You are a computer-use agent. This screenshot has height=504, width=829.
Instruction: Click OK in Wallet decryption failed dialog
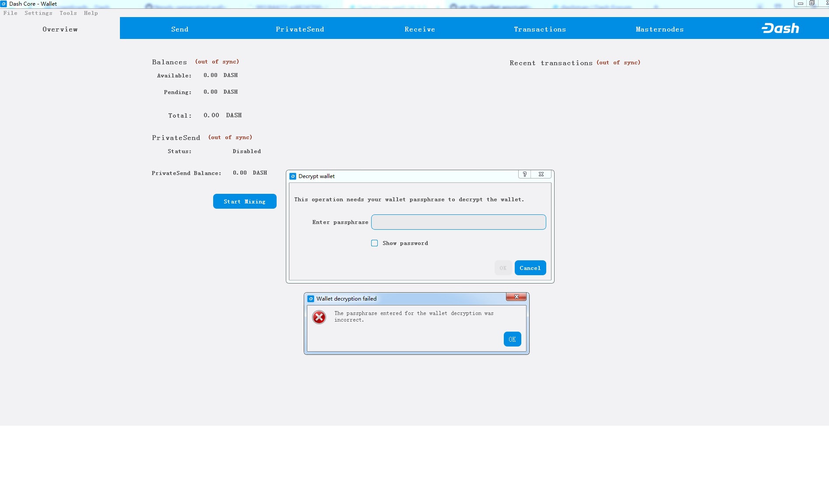click(x=512, y=339)
